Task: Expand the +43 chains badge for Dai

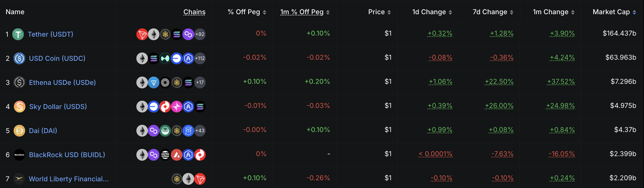Action: (x=200, y=131)
